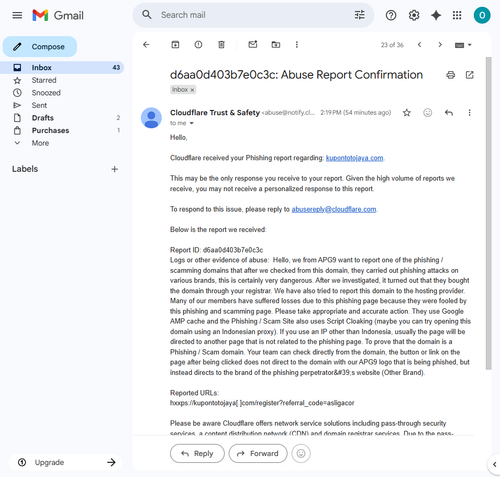The image size is (500, 477).
Task: Create new label plus icon
Action: [x=114, y=169]
